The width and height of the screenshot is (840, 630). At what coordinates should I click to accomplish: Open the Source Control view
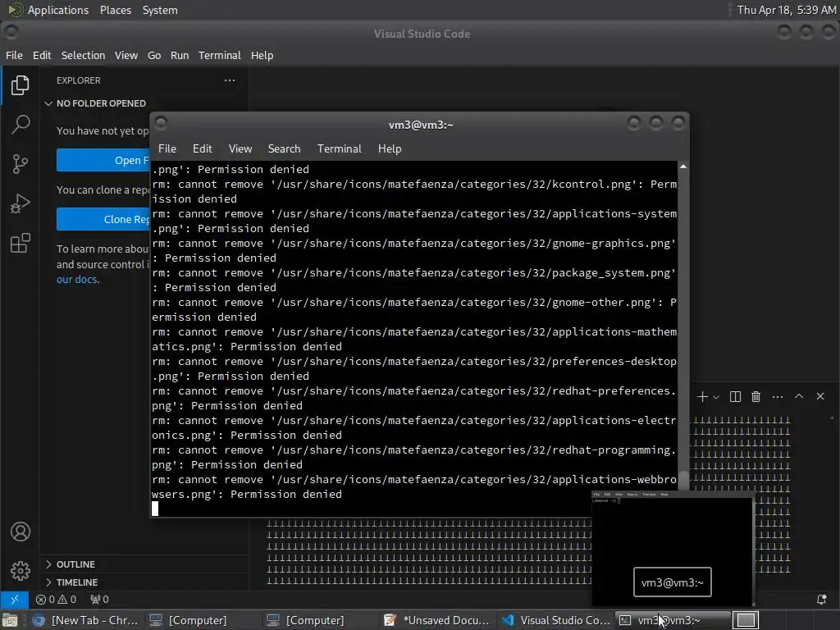tap(21, 164)
